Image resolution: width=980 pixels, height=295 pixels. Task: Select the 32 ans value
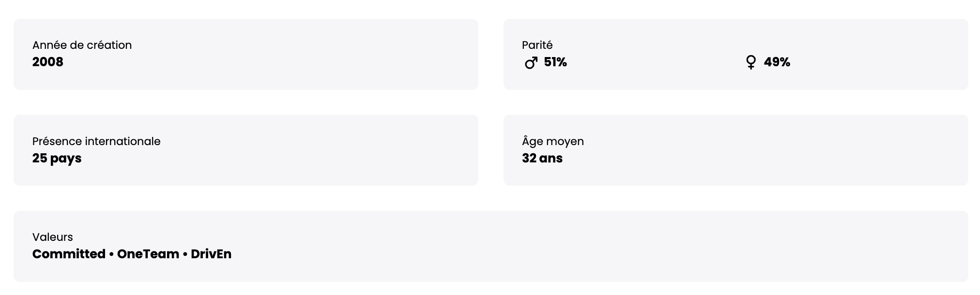542,158
